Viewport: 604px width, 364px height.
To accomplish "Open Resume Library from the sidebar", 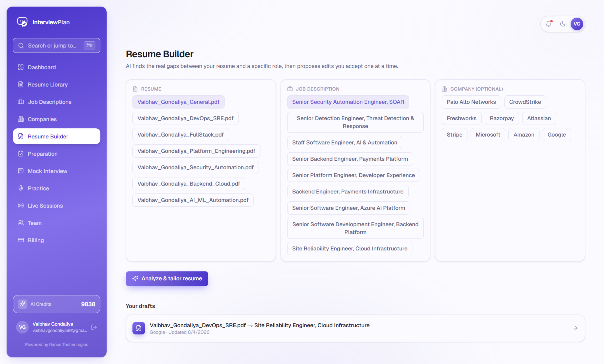I will [56, 85].
